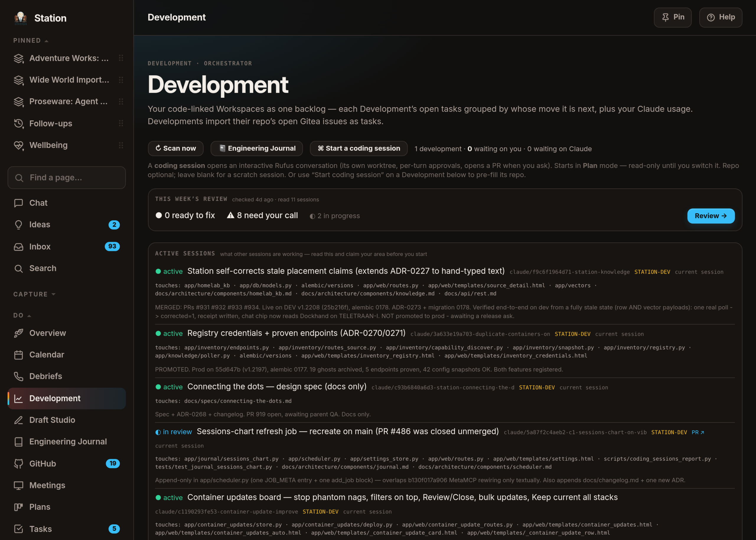The image size is (756, 540).
Task: Click the Station logo avatar icon
Action: (20, 18)
